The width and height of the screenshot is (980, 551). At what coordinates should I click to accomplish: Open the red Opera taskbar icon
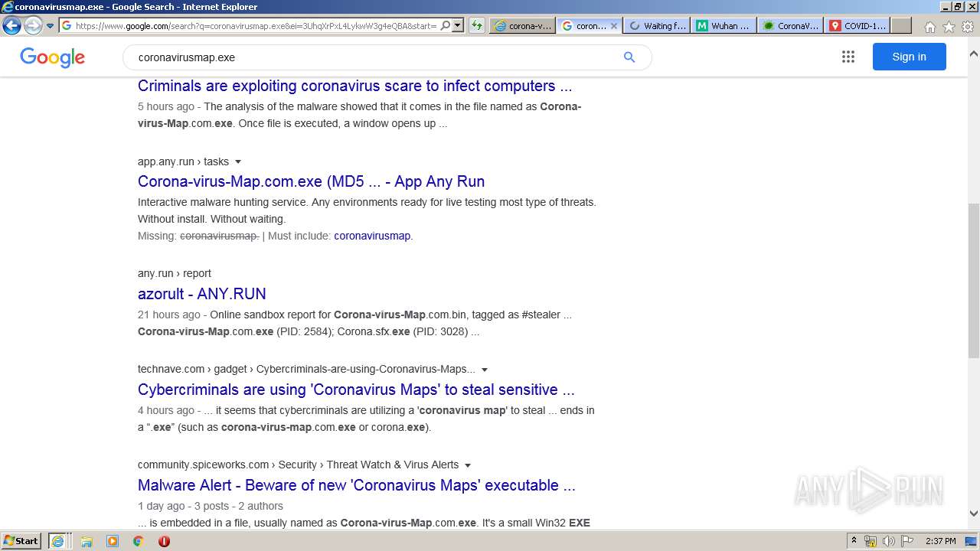tap(164, 541)
